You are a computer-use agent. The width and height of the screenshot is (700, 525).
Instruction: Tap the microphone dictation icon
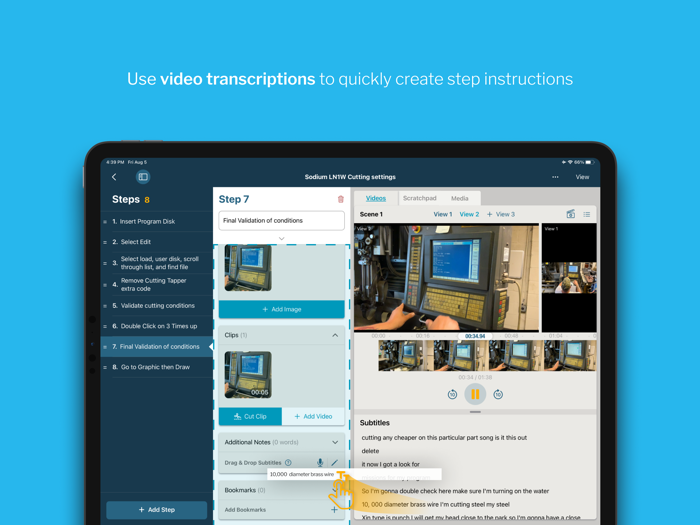(320, 462)
